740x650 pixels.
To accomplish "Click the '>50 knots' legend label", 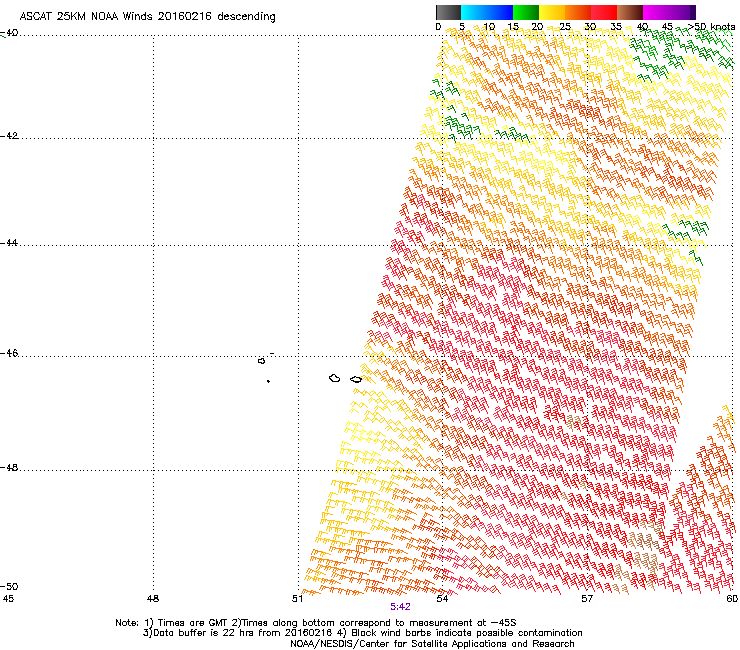I will click(x=712, y=27).
